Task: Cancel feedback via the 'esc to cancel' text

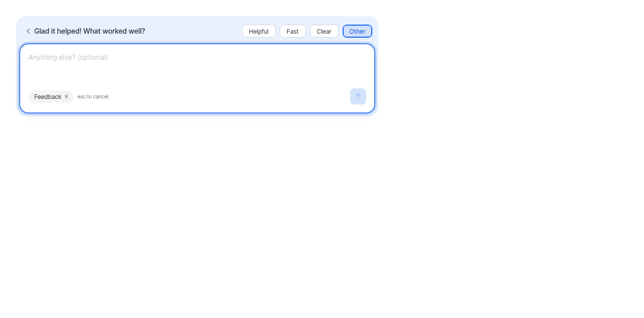Action: point(93,96)
